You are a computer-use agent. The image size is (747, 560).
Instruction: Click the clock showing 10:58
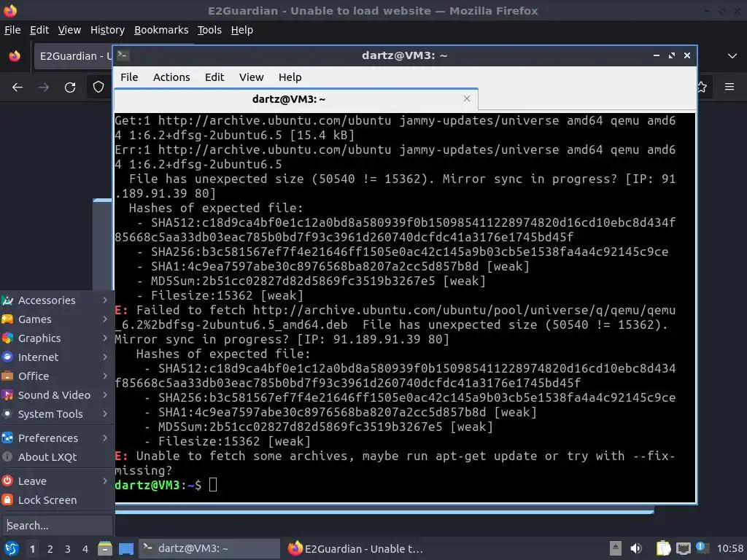pos(729,548)
